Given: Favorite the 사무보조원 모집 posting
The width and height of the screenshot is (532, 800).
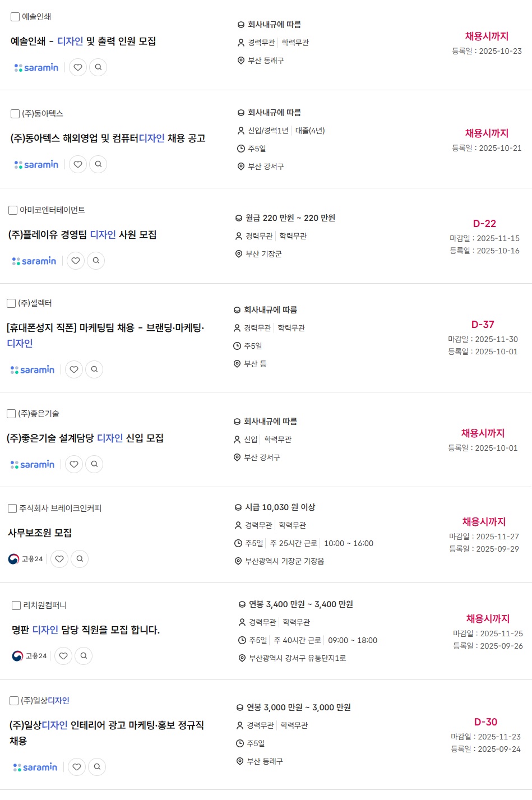Looking at the screenshot, I should click(59, 559).
